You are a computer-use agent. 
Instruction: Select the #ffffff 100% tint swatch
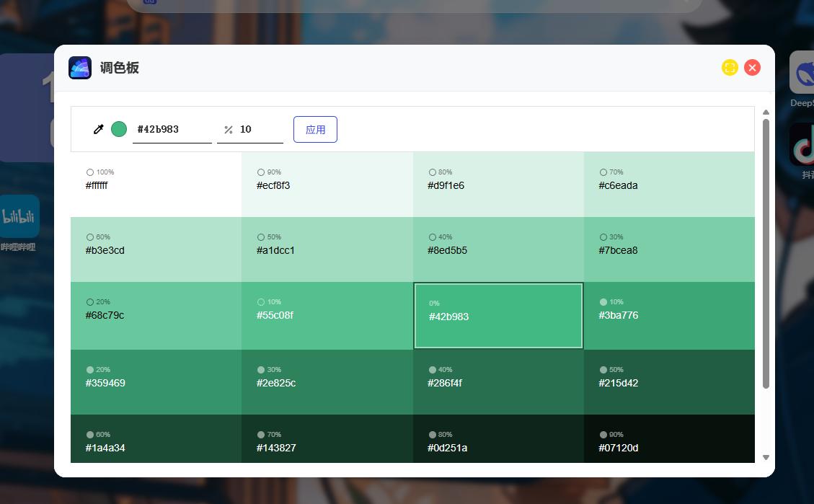[156, 185]
